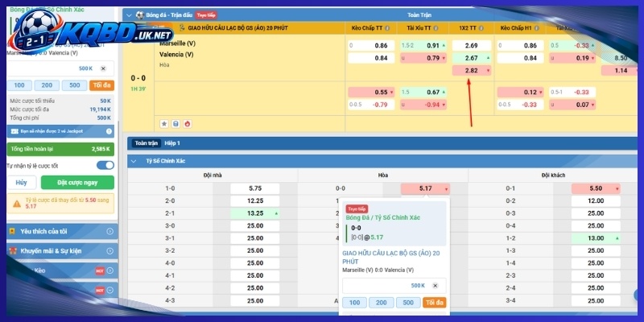644x322 pixels.
Task: Expand the Kèo row circle arrow
Action: point(109,270)
